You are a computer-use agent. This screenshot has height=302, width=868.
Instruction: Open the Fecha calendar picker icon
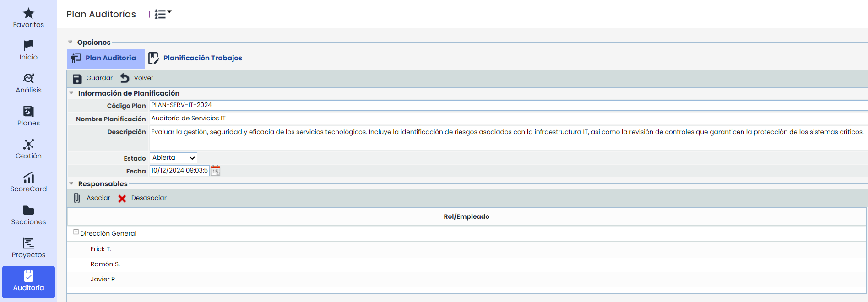coord(215,171)
